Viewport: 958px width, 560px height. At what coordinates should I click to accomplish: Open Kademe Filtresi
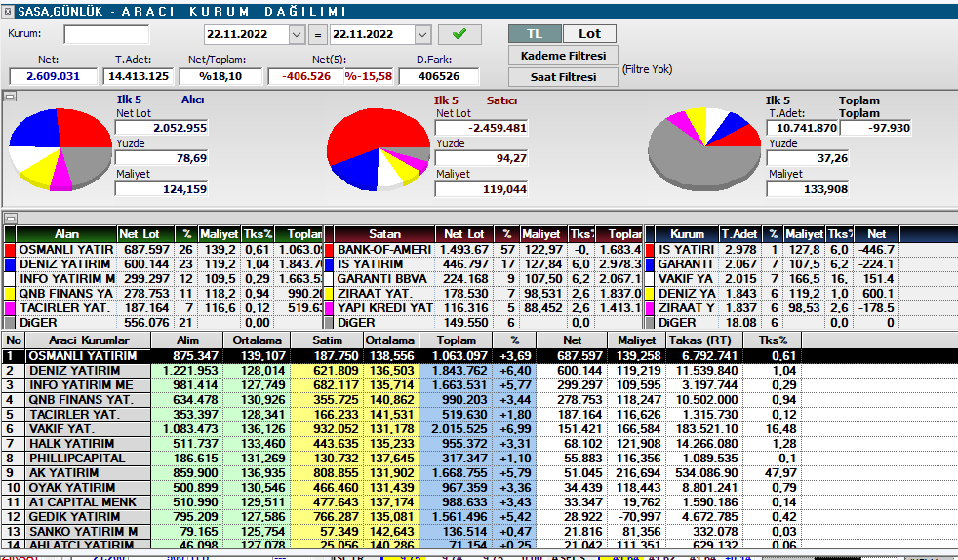coord(563,56)
